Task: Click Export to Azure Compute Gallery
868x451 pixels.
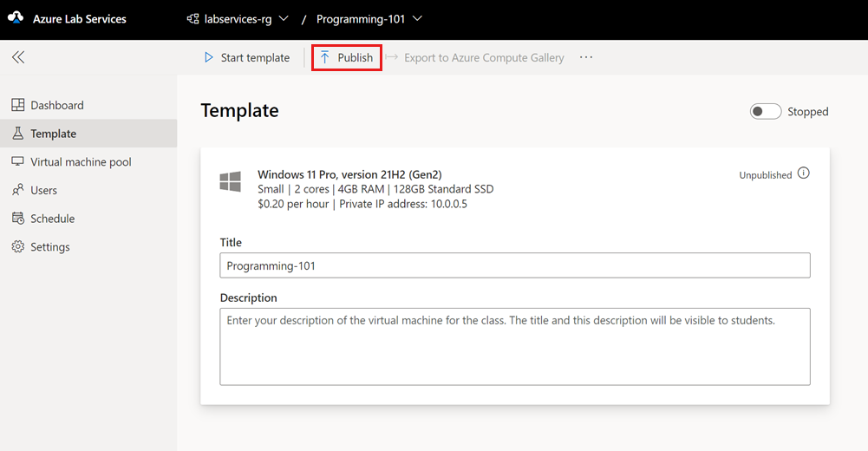Action: (x=483, y=57)
